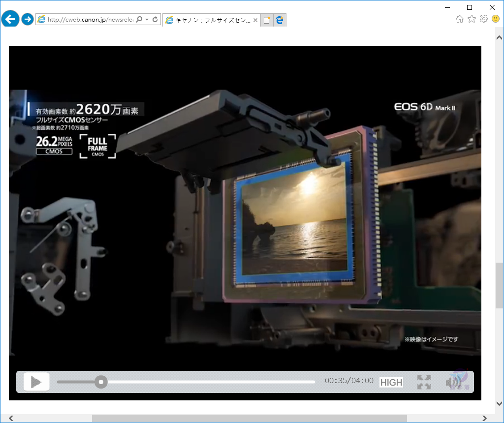Click the address bar URL field

coord(90,20)
